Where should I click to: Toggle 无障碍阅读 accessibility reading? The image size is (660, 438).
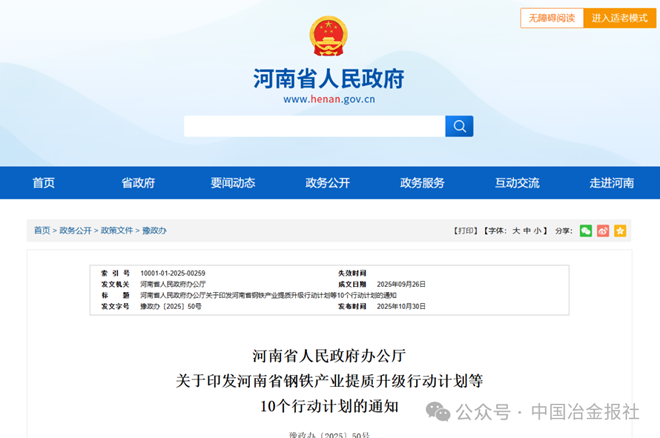pyautogui.click(x=551, y=18)
